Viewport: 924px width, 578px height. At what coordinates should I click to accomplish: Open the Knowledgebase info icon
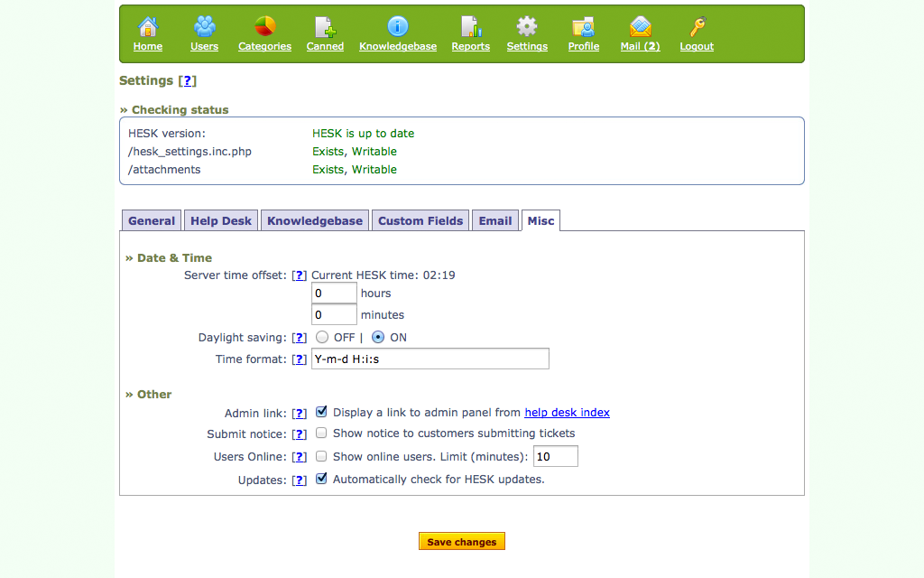(398, 27)
